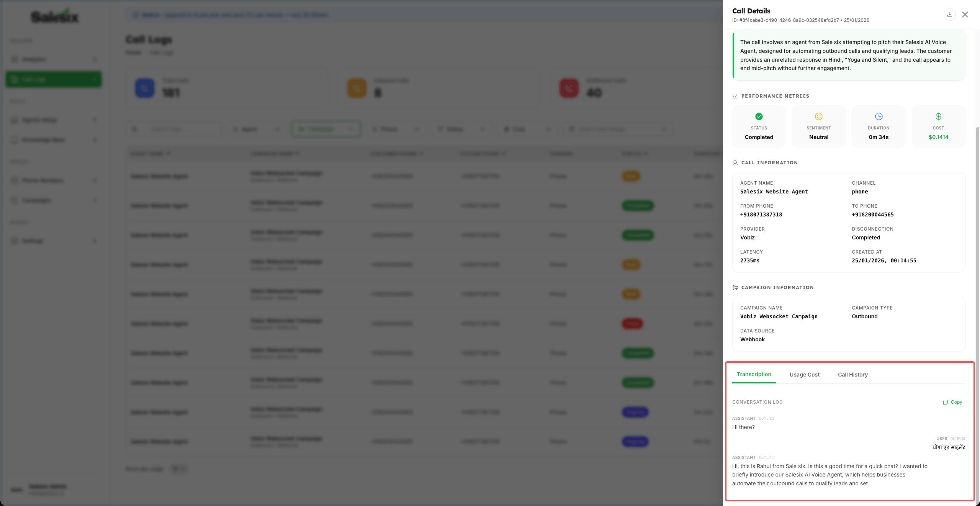980x506 pixels.
Task: Switch to the Usage Cost tab
Action: coord(804,375)
